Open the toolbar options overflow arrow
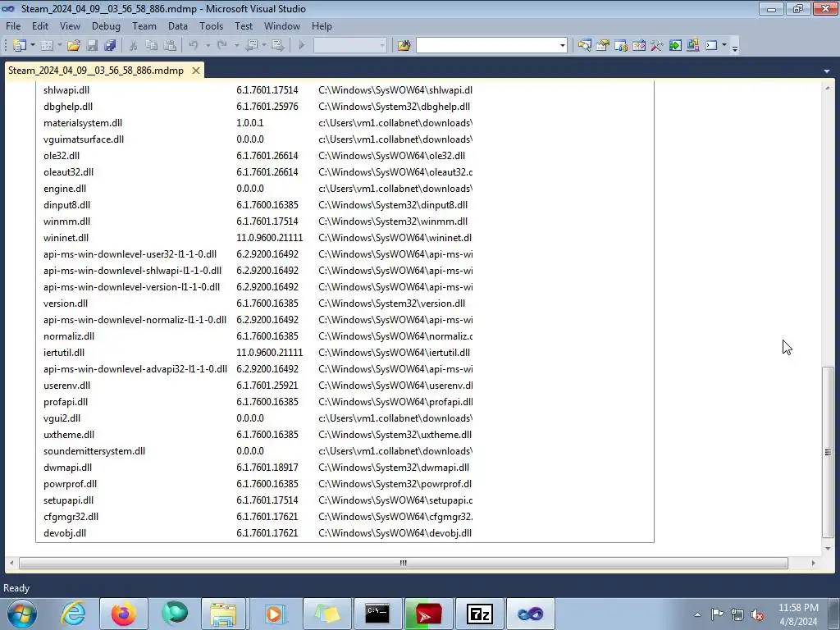This screenshot has height=630, width=840. click(735, 48)
